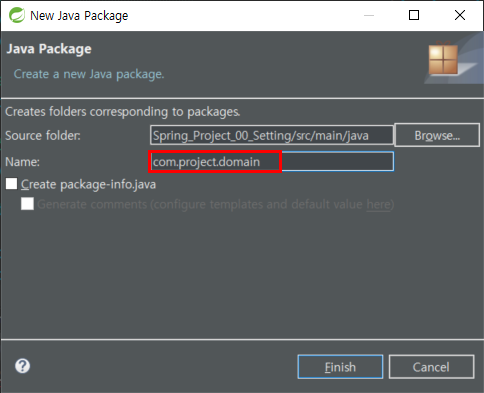Click Finish to create the package
Image resolution: width=484 pixels, height=393 pixels.
coord(340,367)
